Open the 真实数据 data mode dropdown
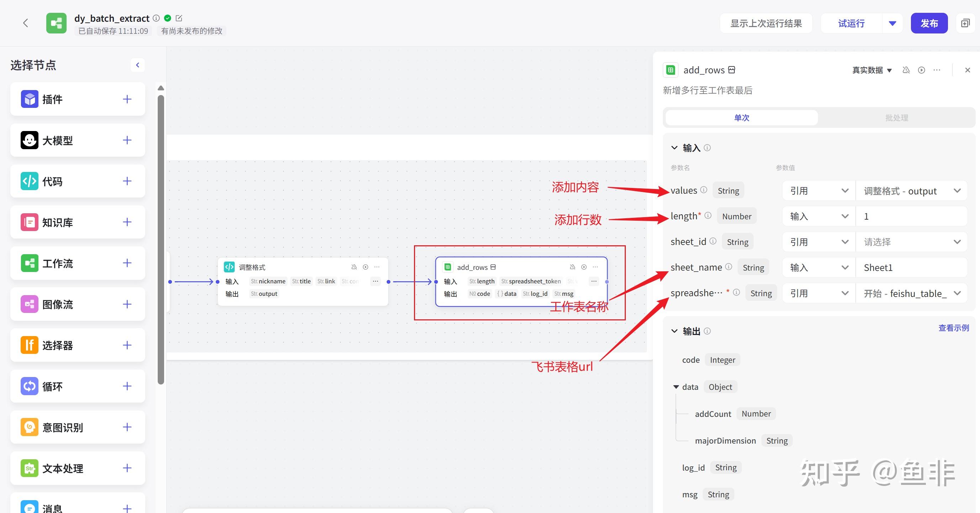980x513 pixels. 872,70
